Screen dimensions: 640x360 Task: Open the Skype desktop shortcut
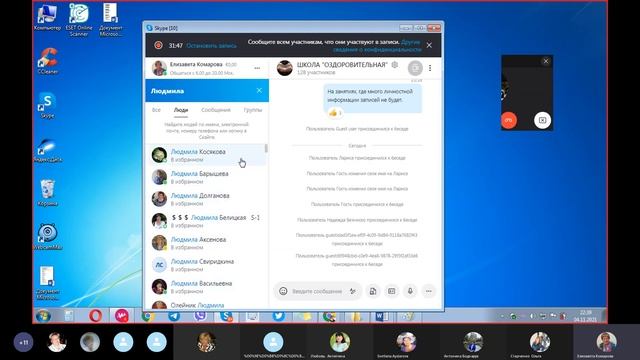pyautogui.click(x=47, y=105)
